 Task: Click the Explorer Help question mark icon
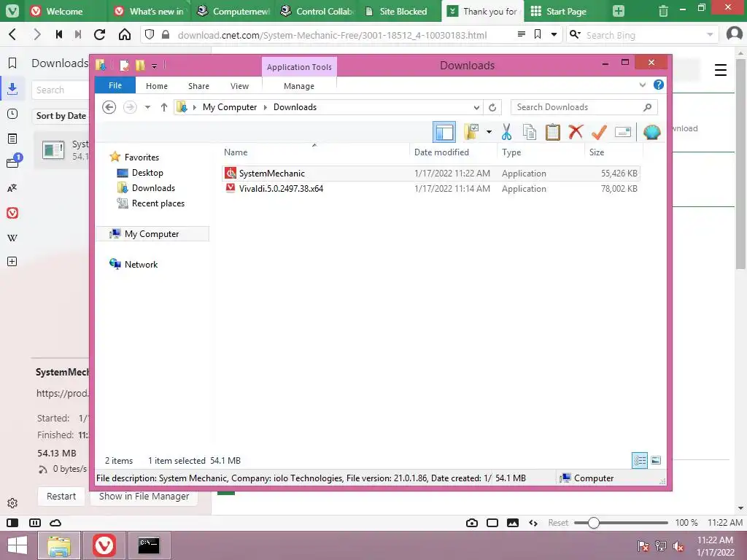click(x=659, y=85)
